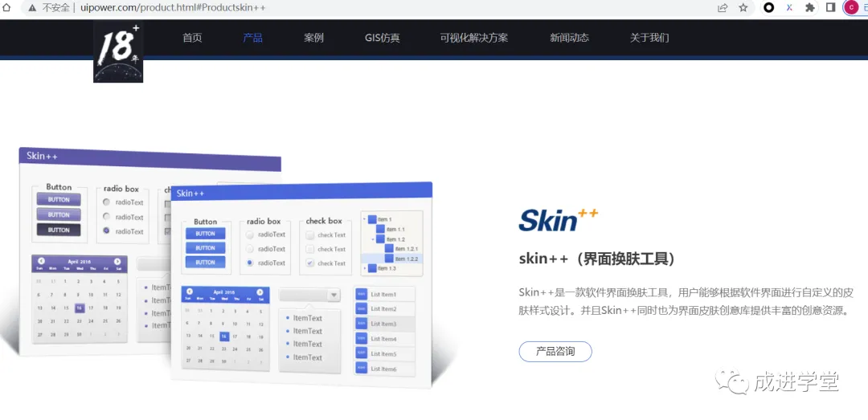This screenshot has width=868, height=420.
Task: Click the 不安全 security label
Action: click(x=55, y=8)
